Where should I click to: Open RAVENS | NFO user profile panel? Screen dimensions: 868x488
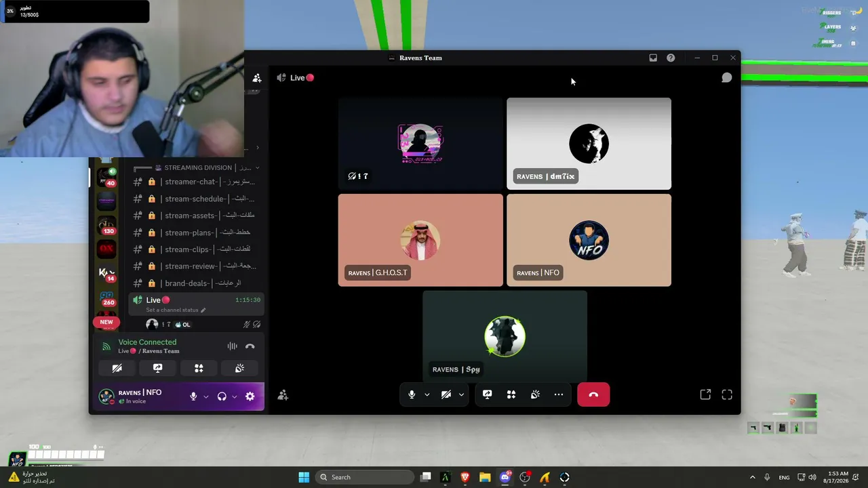pyautogui.click(x=140, y=396)
